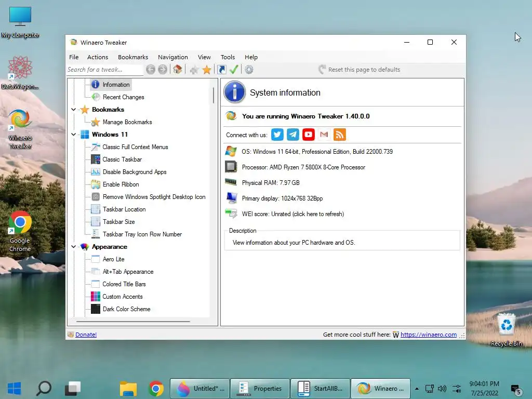This screenshot has width=532, height=399.
Task: Select Alt+Tab Appearance tweak
Action: (128, 272)
